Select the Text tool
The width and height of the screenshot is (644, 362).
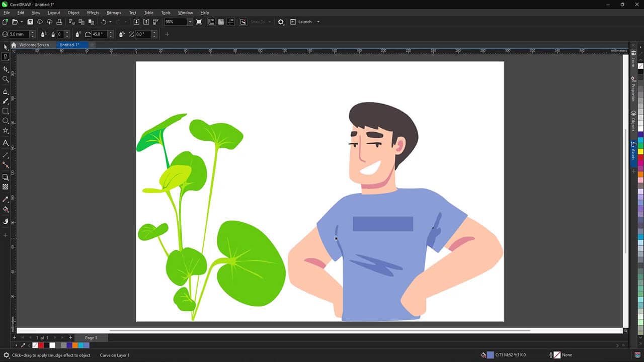(6, 143)
